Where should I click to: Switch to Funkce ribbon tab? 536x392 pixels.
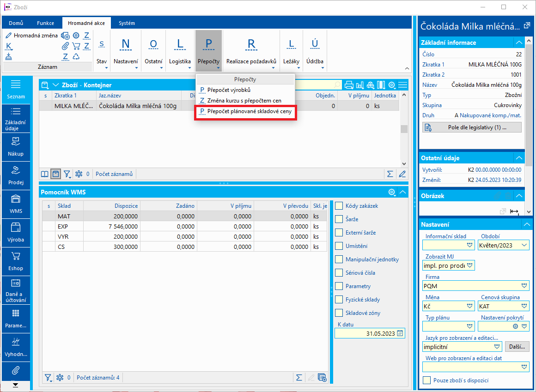45,23
